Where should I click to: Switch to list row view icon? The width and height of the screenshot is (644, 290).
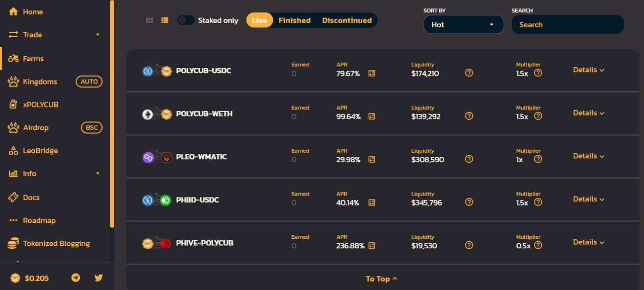click(165, 20)
